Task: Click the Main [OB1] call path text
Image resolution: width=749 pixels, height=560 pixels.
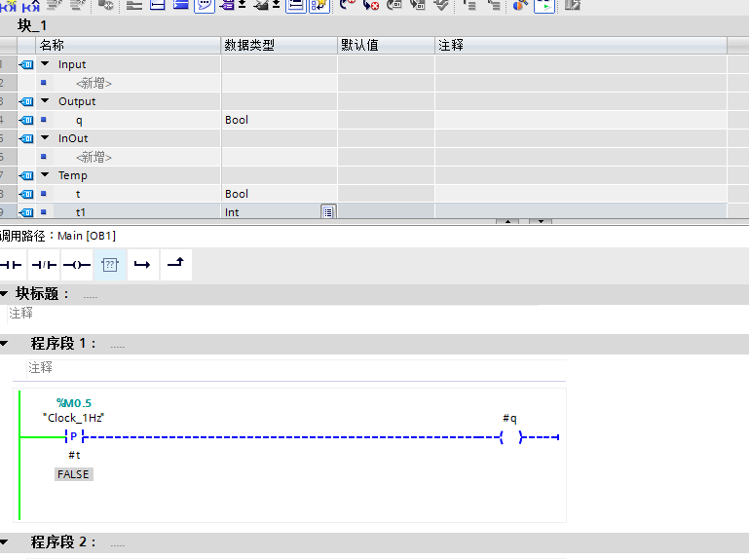Action: point(87,236)
